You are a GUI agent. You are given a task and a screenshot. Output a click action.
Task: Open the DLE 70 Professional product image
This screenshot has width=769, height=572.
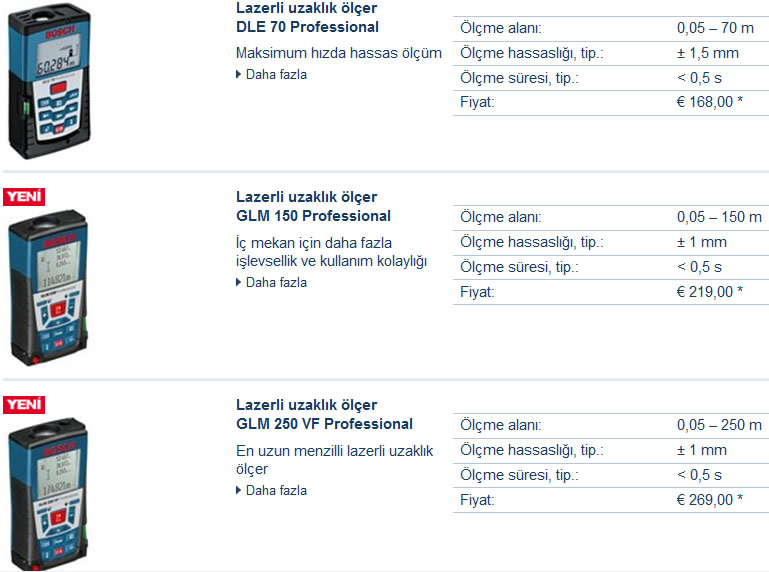pyautogui.click(x=50, y=81)
